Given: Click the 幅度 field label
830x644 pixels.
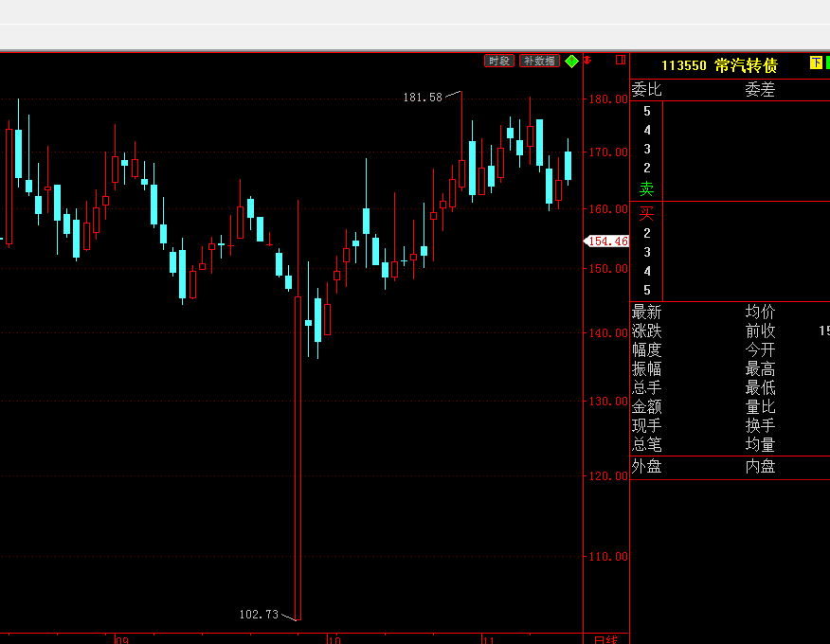Looking at the screenshot, I should click(x=647, y=349).
